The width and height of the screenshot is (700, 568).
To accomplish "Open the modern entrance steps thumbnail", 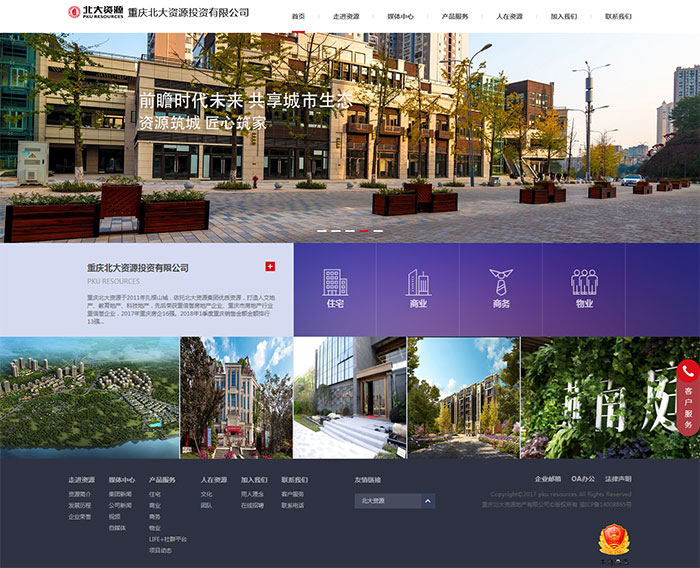I will point(350,397).
